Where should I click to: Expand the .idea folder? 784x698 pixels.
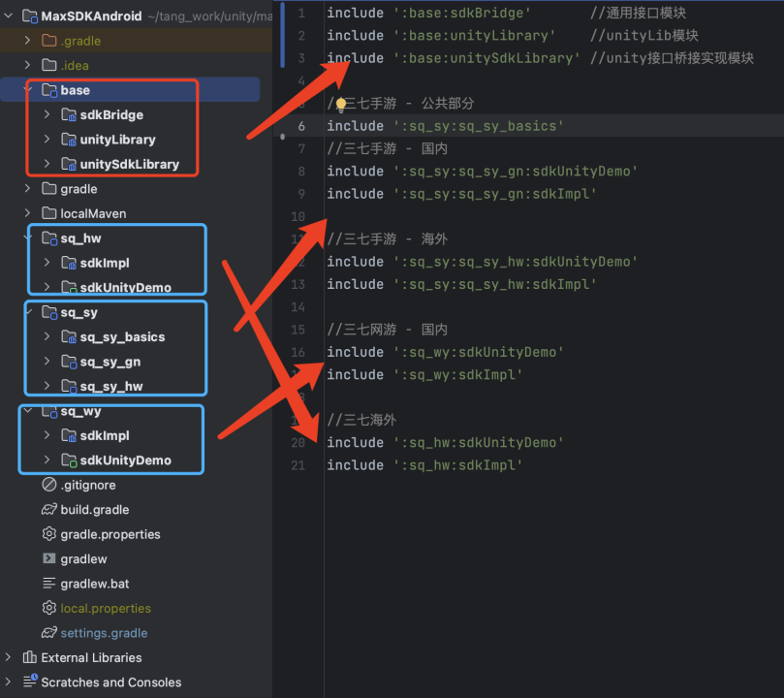(x=28, y=65)
